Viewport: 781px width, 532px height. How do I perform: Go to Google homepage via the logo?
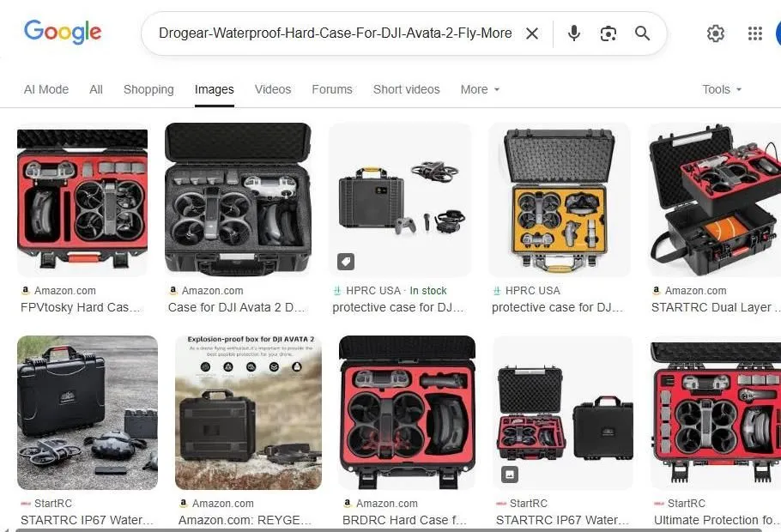click(63, 32)
